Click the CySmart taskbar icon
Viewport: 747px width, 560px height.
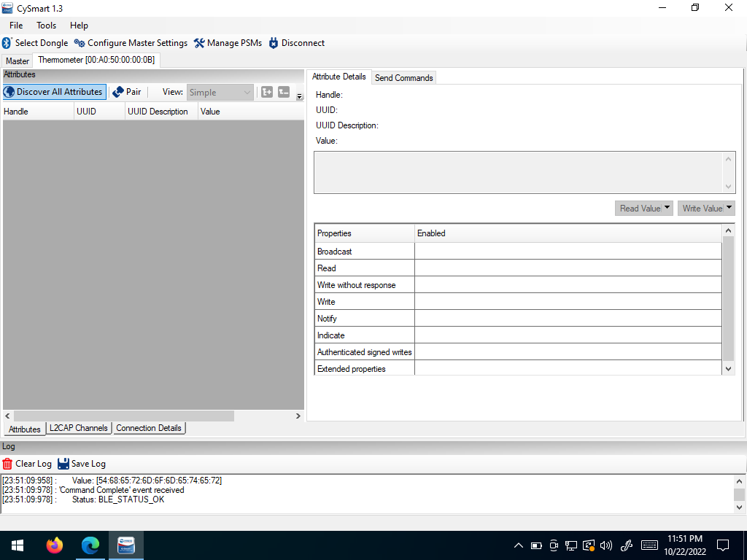126,545
